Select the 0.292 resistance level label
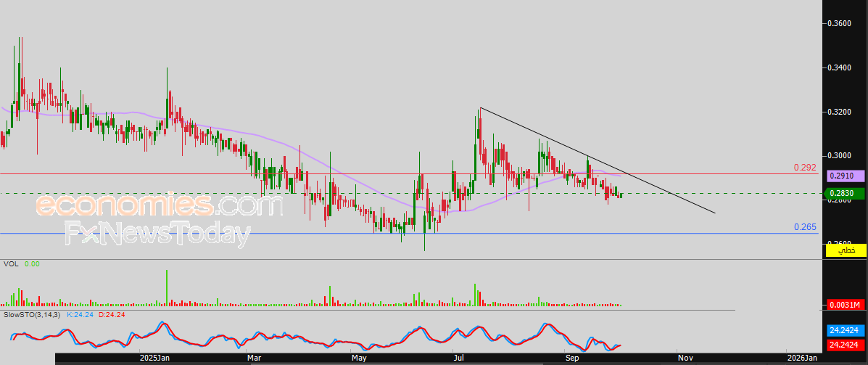 coord(805,168)
